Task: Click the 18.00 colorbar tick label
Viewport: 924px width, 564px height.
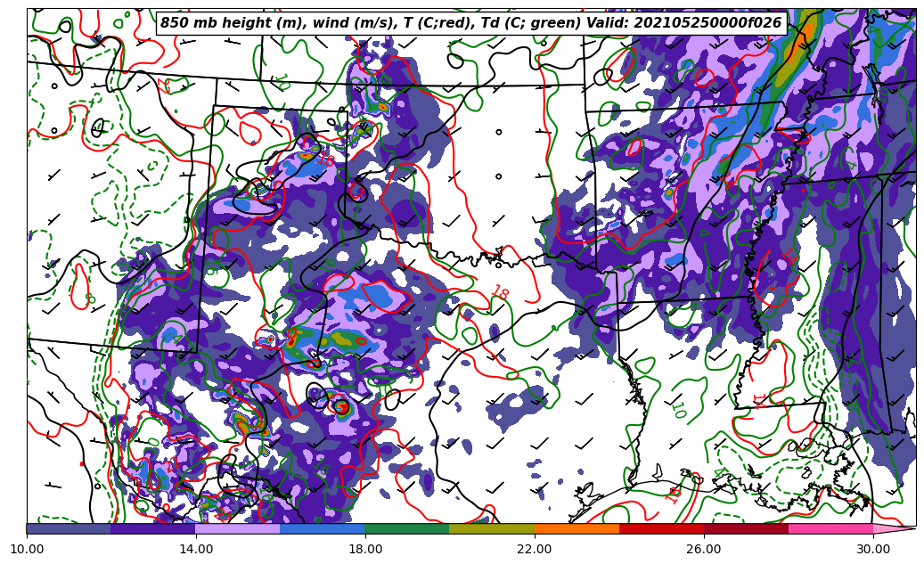Action: (365, 549)
